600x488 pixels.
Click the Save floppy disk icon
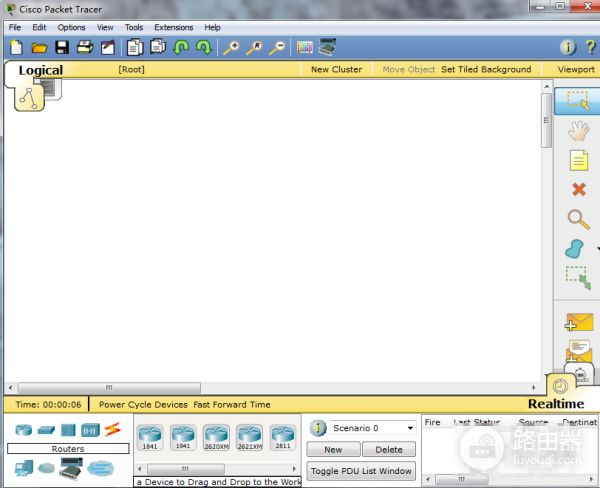point(62,47)
